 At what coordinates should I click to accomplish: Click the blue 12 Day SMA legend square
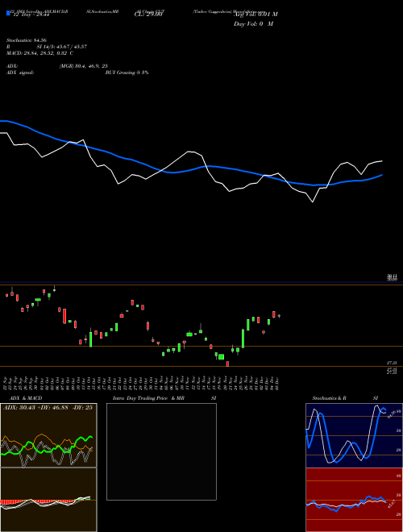click(8, 13)
